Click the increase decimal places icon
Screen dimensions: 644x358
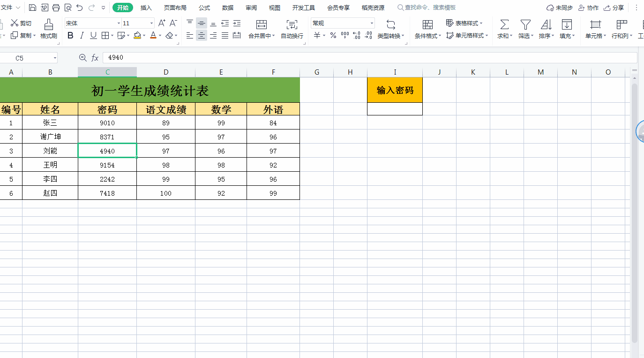click(357, 35)
